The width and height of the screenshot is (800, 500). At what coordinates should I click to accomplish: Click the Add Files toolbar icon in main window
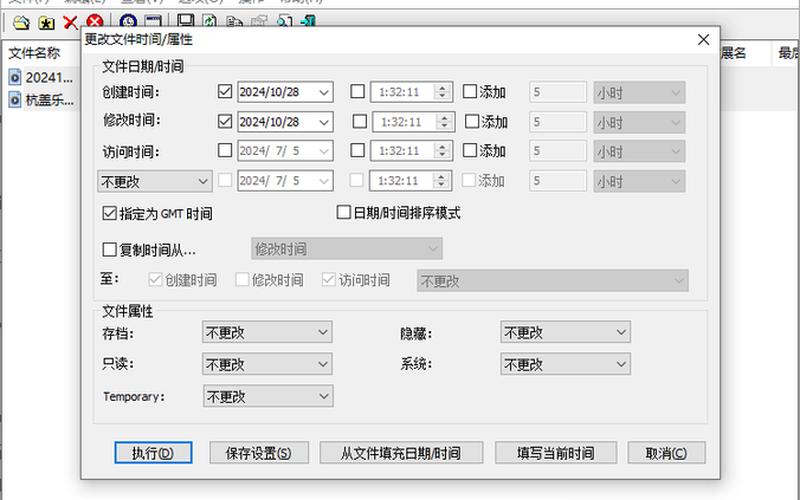[x=21, y=22]
